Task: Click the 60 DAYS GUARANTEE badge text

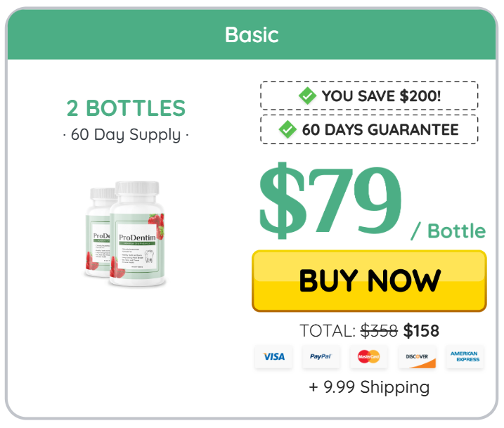Action: click(x=380, y=129)
